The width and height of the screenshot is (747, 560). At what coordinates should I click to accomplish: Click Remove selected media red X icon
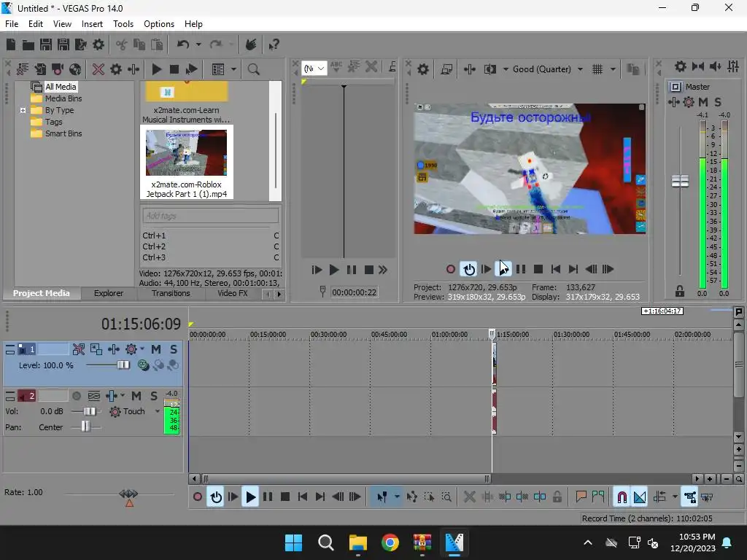(x=98, y=69)
